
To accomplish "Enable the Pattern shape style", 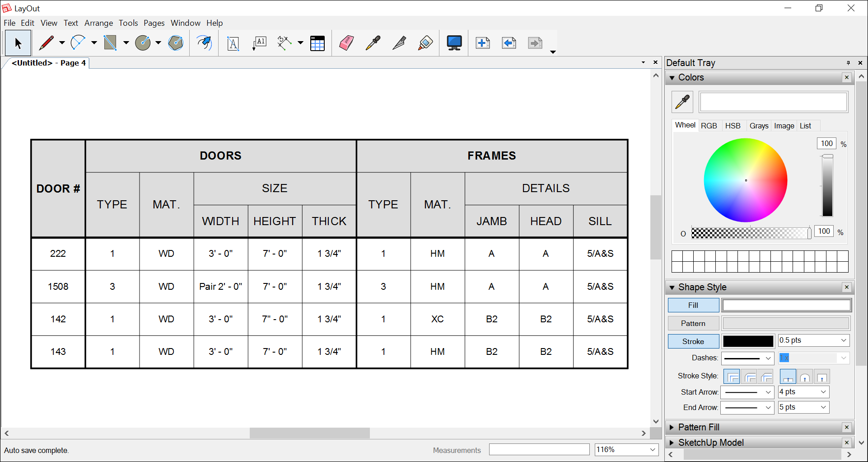I will coord(693,323).
